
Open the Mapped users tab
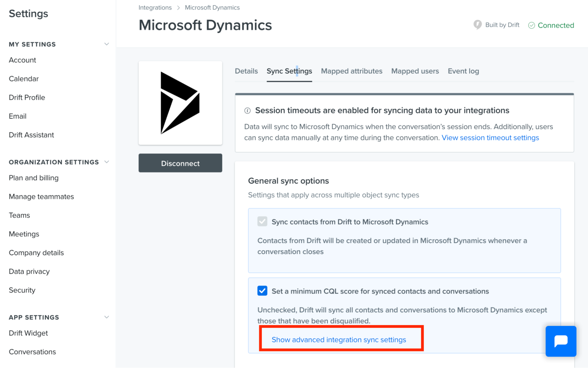coord(415,71)
